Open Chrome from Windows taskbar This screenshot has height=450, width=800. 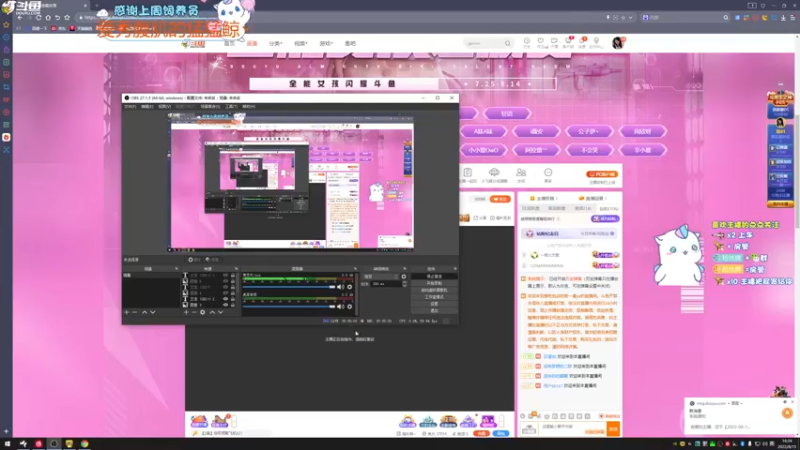pos(85,444)
